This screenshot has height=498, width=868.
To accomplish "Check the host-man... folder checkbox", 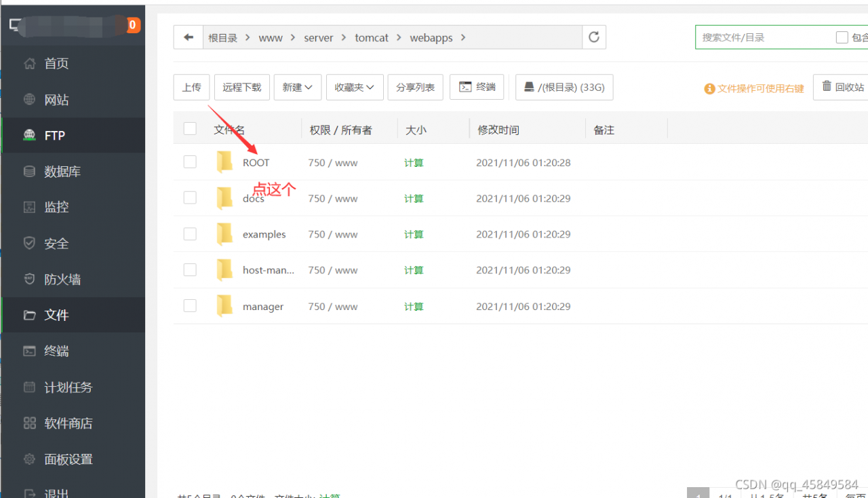I will [190, 270].
